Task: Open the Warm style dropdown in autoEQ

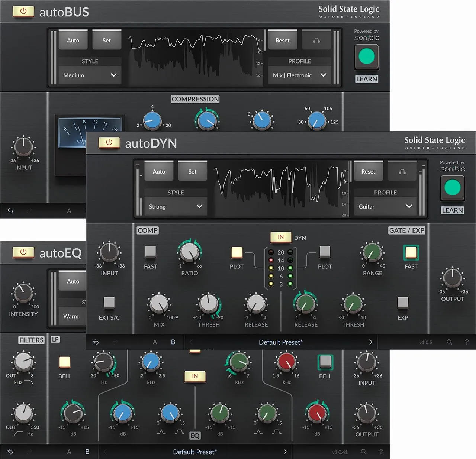Action: click(72, 316)
